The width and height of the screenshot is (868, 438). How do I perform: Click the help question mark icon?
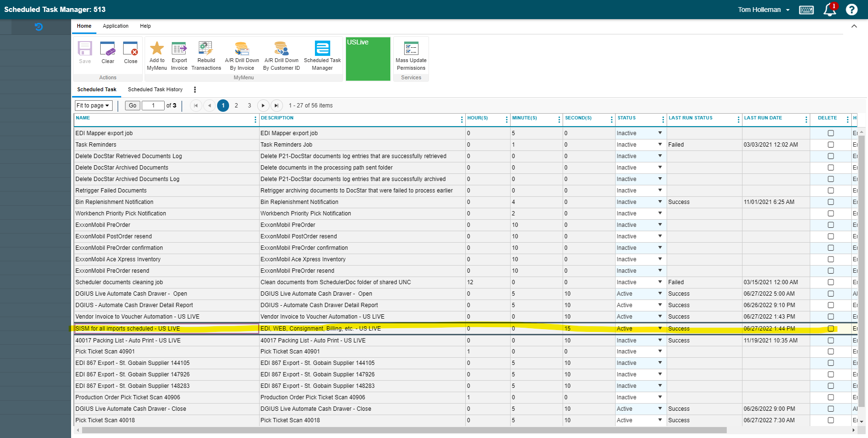pyautogui.click(x=852, y=10)
